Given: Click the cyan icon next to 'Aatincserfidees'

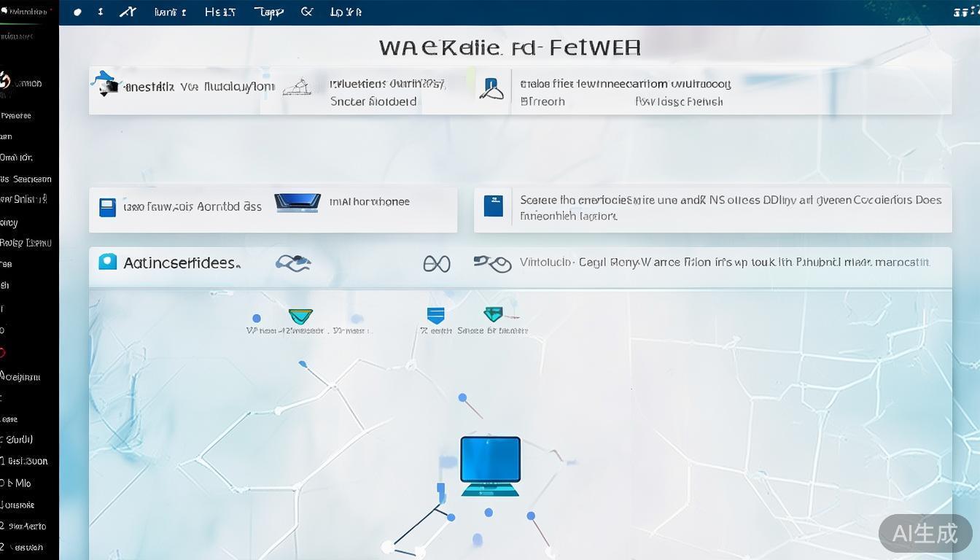Looking at the screenshot, I should (107, 262).
